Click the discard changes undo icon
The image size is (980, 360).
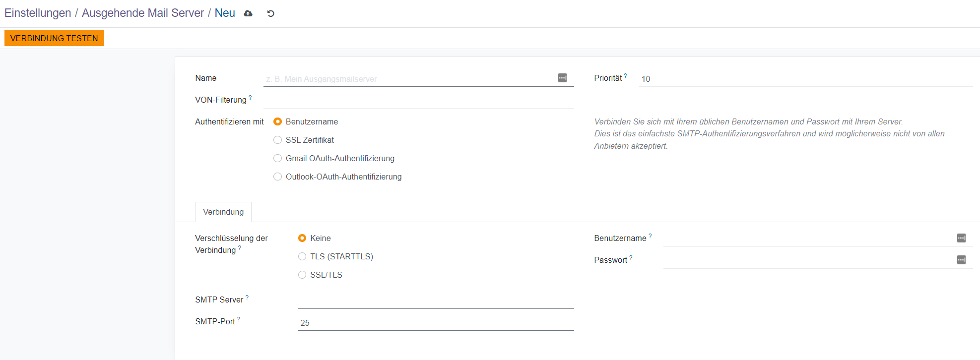tap(270, 13)
